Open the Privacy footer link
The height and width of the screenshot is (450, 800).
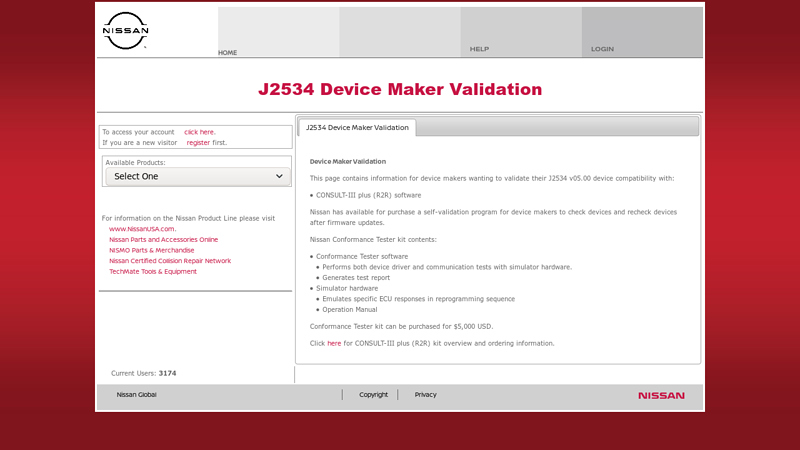426,394
